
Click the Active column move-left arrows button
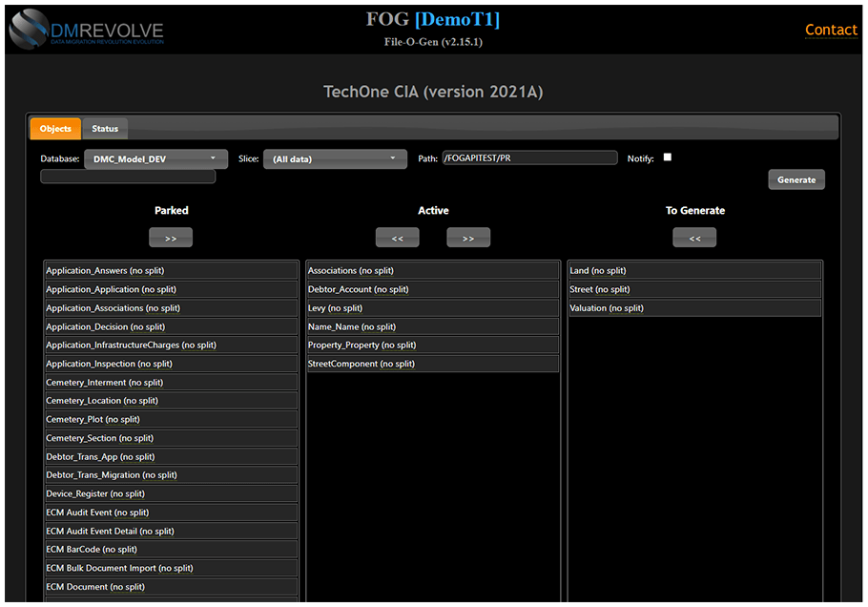point(397,238)
